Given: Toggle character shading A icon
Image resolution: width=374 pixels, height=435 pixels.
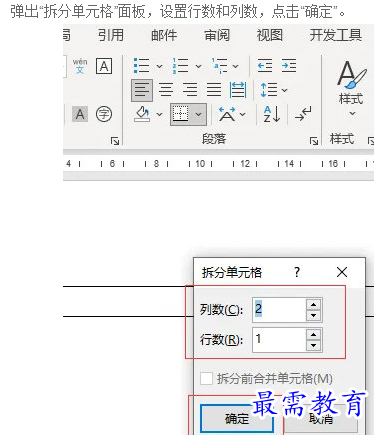Looking at the screenshot, I should 80,114.
